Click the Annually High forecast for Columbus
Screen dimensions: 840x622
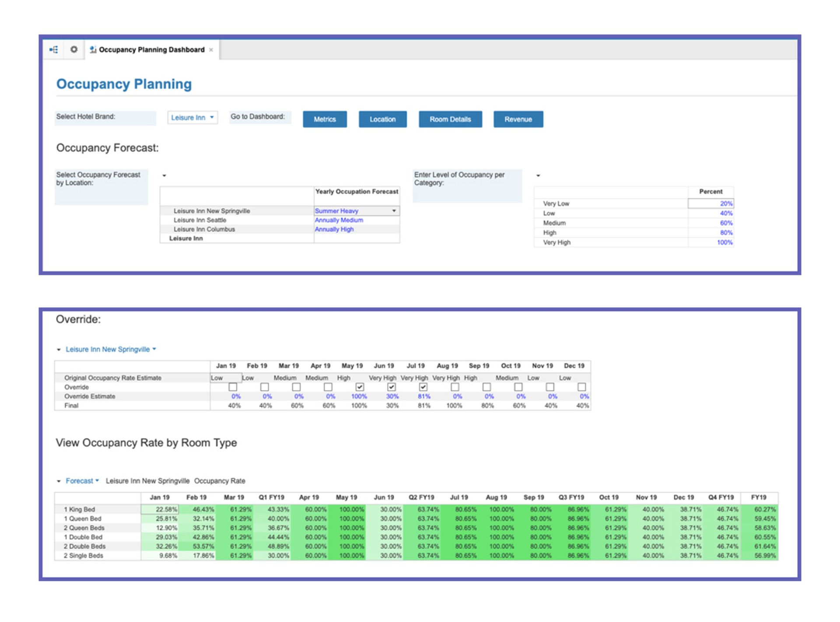(334, 229)
